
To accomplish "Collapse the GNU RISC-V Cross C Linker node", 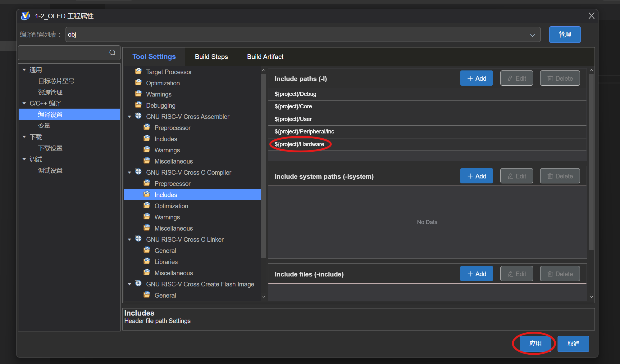I will (x=130, y=240).
